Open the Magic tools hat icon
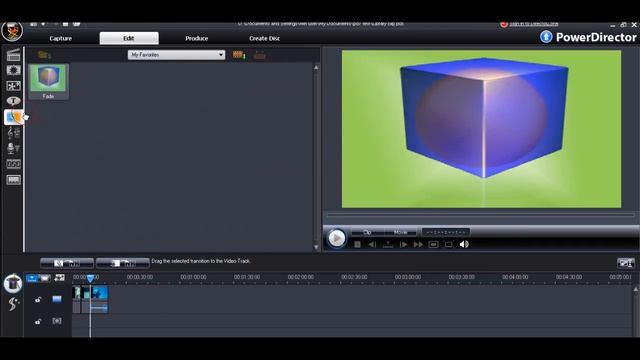Viewport: 640px width, 360px height. click(x=13, y=283)
